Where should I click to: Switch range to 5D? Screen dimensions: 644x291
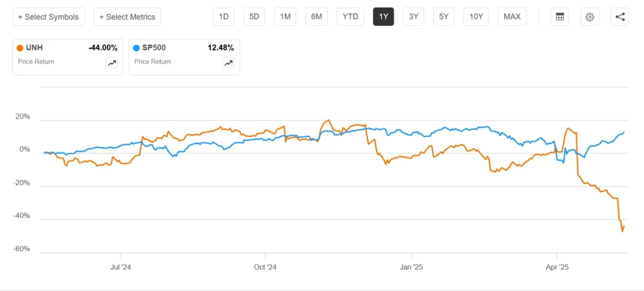(x=254, y=17)
